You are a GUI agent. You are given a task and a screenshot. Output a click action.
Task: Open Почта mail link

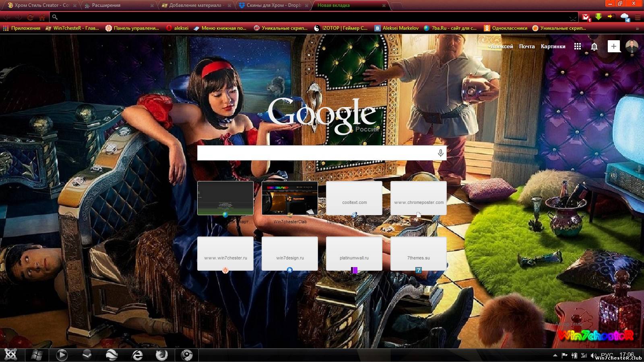click(527, 46)
